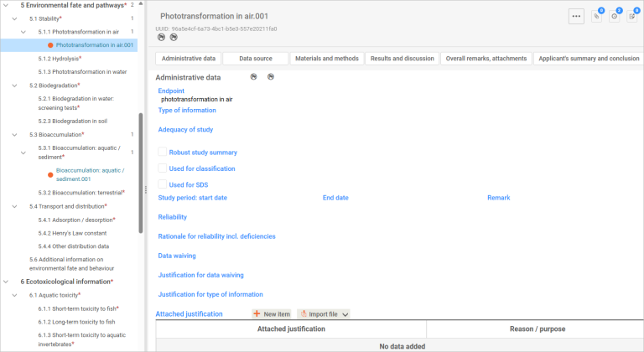
Task: Click the tree panel vertical scrollbar thumb
Action: (x=141, y=173)
